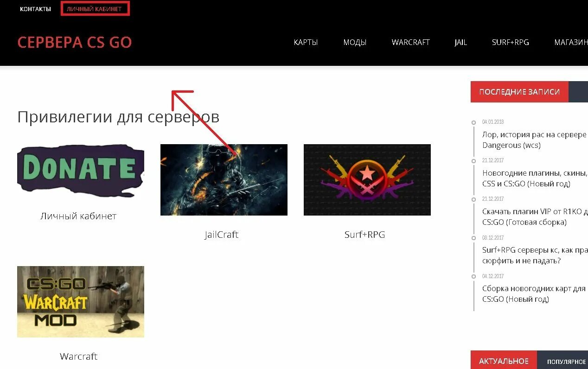The height and width of the screenshot is (369, 588).
Task: Click the green DONATE image
Action: tap(81, 171)
